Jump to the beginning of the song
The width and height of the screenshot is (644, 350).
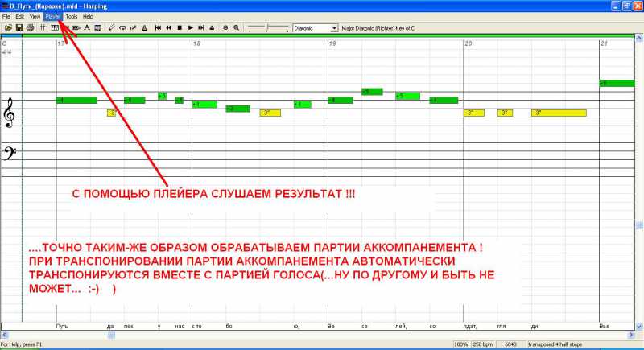tap(158, 28)
